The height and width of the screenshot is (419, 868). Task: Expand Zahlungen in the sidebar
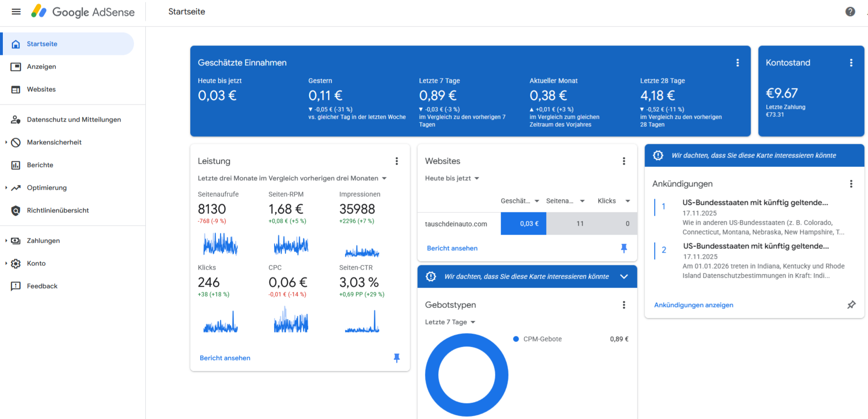(43, 241)
